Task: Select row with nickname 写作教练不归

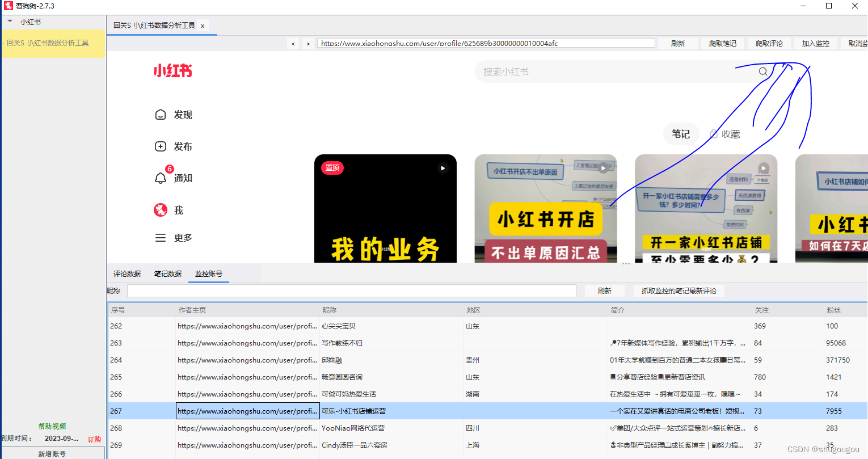Action: [x=487, y=343]
